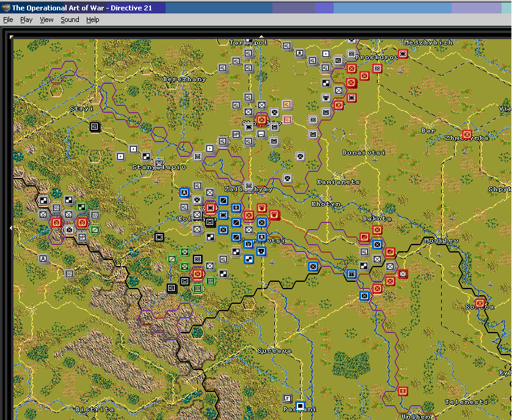Select the leftmost blue unit north of Kolomyia
This screenshot has height=420, width=512.
(185, 192)
